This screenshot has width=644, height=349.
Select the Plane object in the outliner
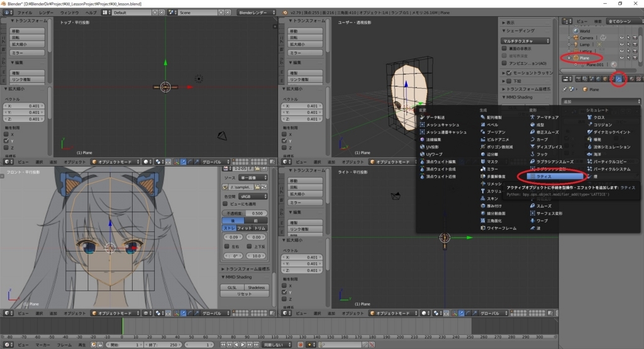tap(584, 58)
